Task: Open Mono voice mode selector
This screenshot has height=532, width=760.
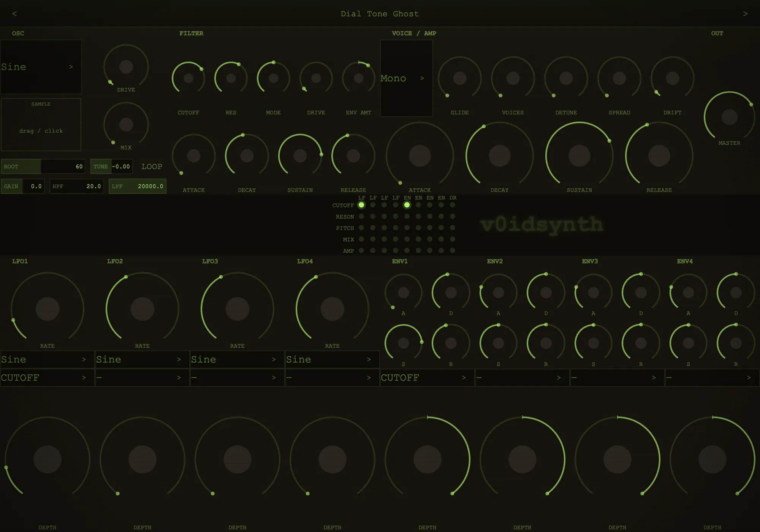Action: click(x=407, y=78)
